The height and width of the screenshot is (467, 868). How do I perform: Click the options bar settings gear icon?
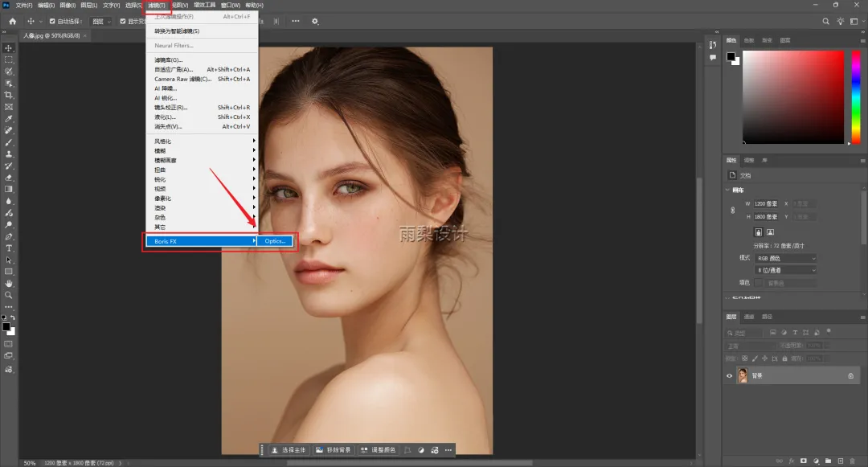coord(315,22)
